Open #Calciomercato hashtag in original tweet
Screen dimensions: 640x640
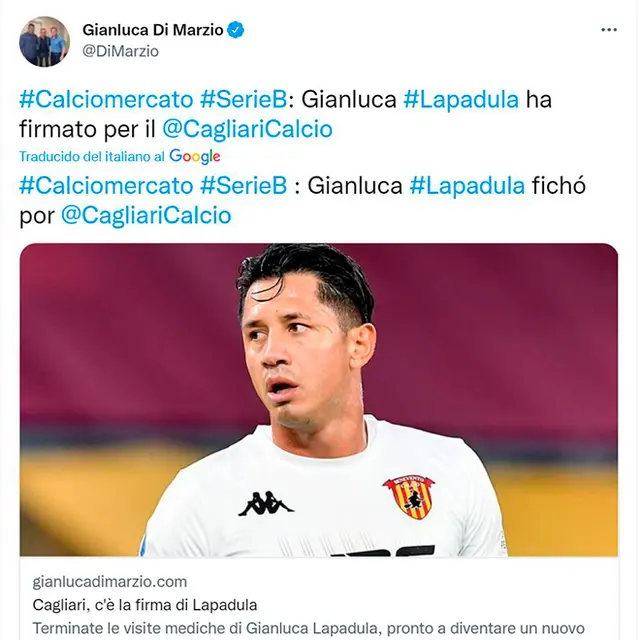tap(106, 100)
